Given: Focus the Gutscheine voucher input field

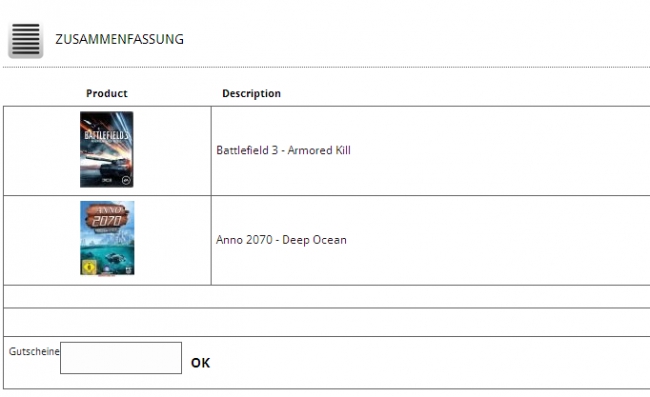Looking at the screenshot, I should coord(121,358).
